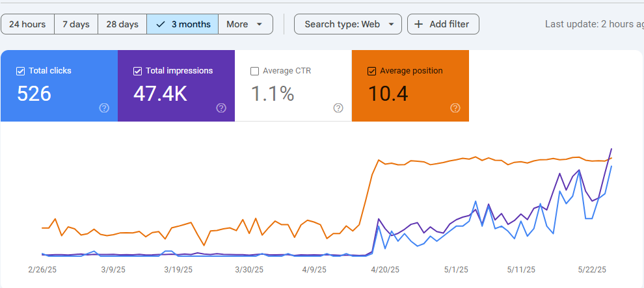Image resolution: width=644 pixels, height=288 pixels.
Task: Click the Average CTR help question mark
Action: [x=338, y=108]
